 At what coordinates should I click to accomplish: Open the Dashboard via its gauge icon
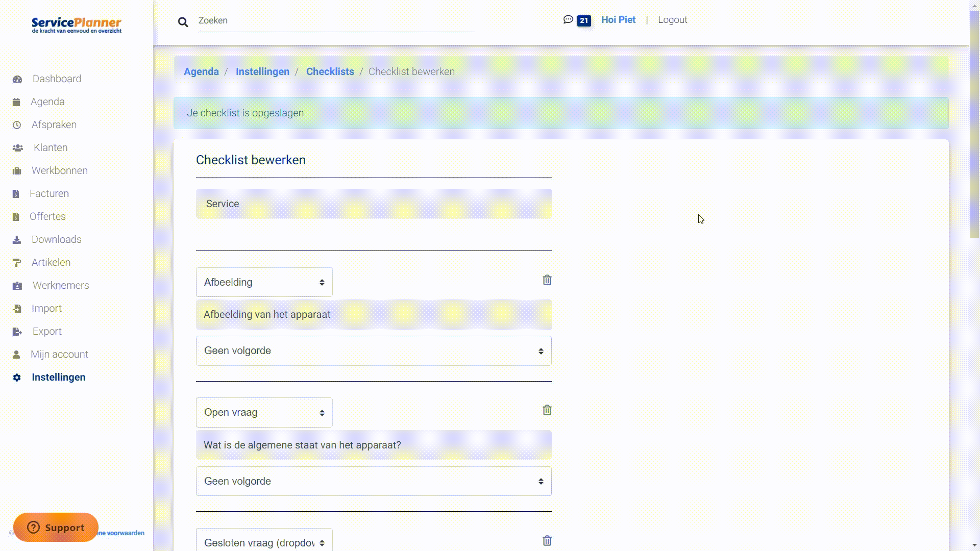[x=18, y=79]
